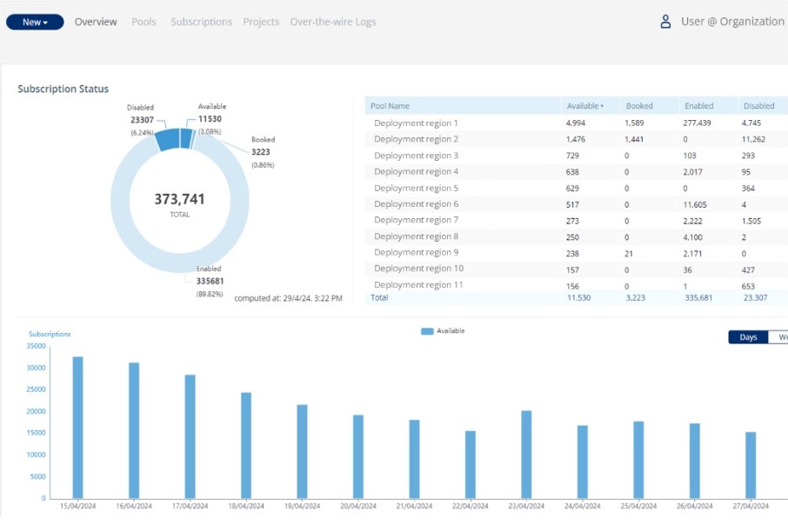
Task: Click the bar for 26/04/2024
Action: pyautogui.click(x=695, y=462)
